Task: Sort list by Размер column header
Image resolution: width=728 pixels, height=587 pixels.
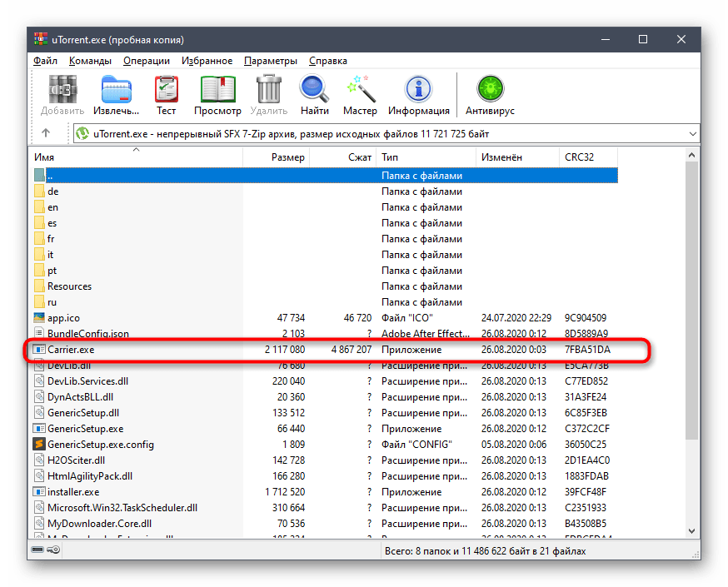Action: pyautogui.click(x=287, y=157)
